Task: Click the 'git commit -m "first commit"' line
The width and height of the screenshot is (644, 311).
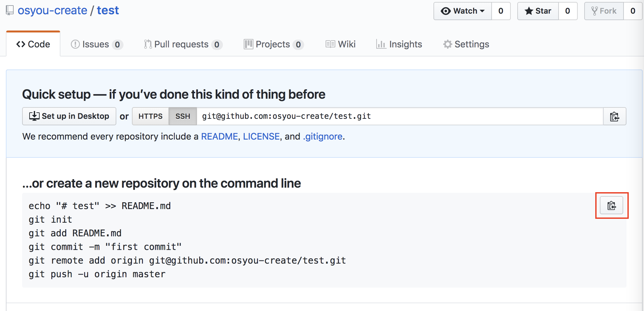Action: click(105, 247)
